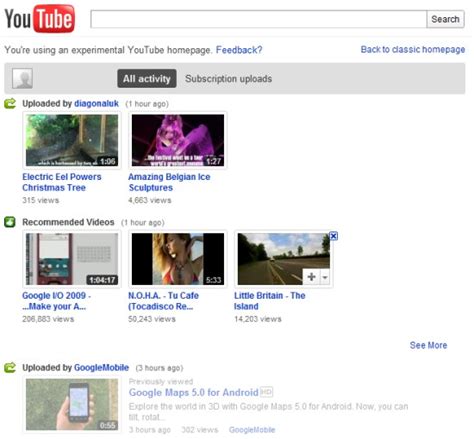474x439 pixels.
Task: Click See More link
Action: click(428, 345)
